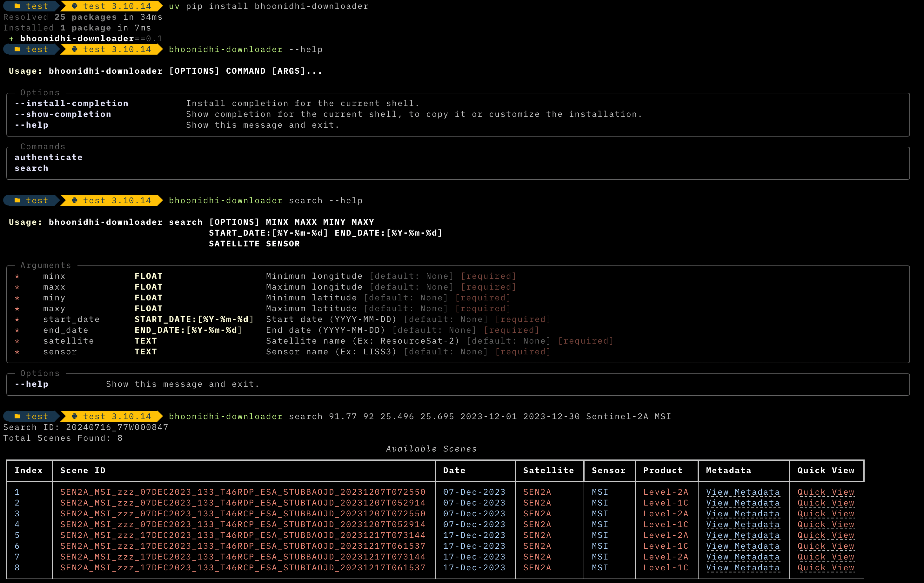Click the Total Scenes Found: 8 line
Viewport: 924px width, 583px height.
tap(63, 438)
